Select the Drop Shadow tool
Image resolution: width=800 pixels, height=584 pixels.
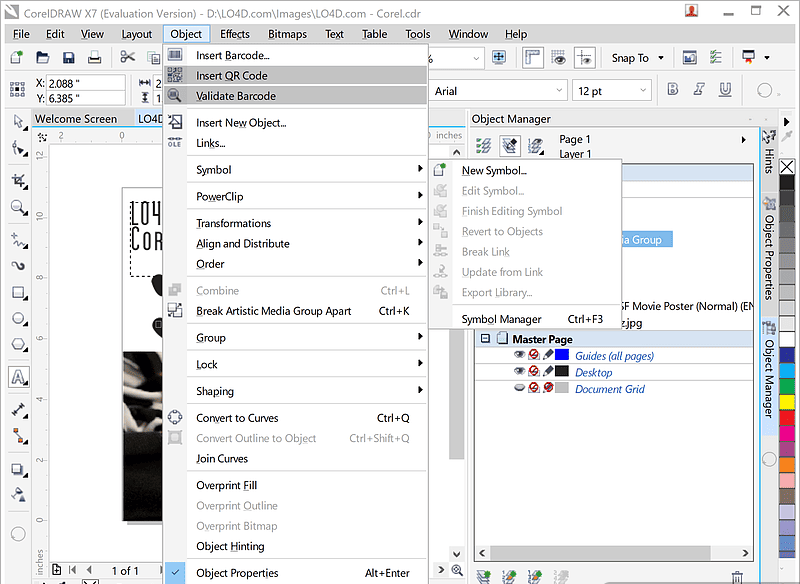coord(19,469)
